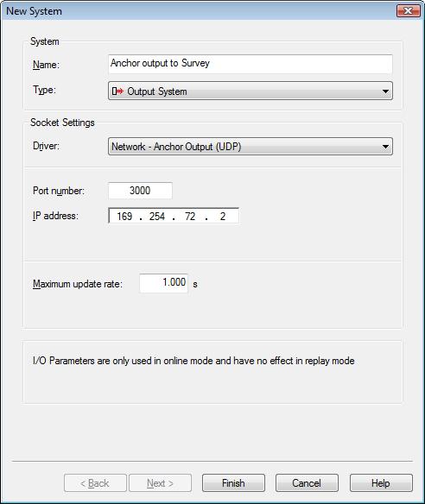Select the last IP octet 2
Image resolution: width=425 pixels, height=504 pixels.
(x=223, y=217)
